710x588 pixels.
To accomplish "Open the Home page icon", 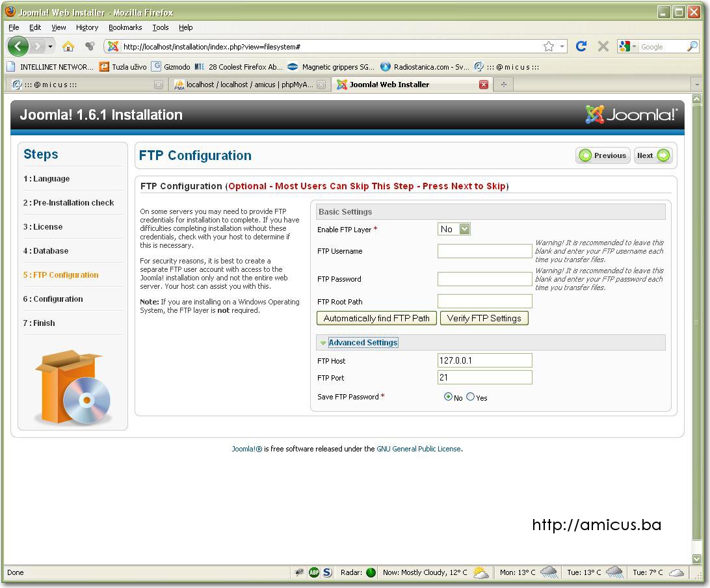I will click(68, 46).
